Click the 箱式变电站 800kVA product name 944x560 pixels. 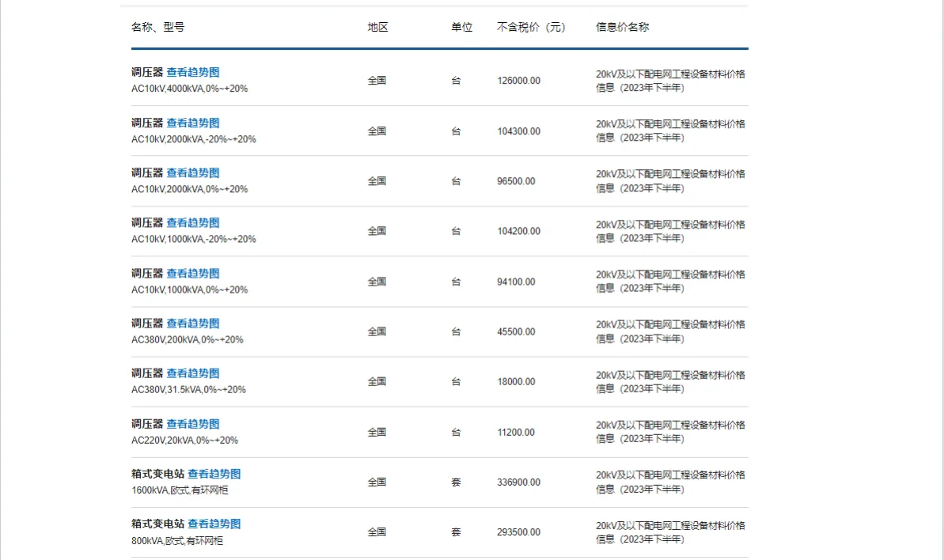(158, 524)
